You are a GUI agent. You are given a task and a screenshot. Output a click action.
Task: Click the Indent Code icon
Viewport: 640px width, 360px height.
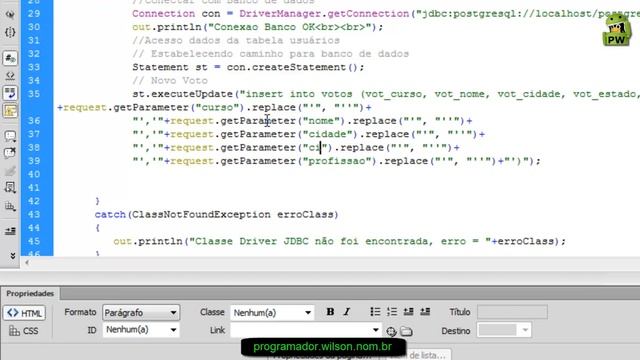10,231
